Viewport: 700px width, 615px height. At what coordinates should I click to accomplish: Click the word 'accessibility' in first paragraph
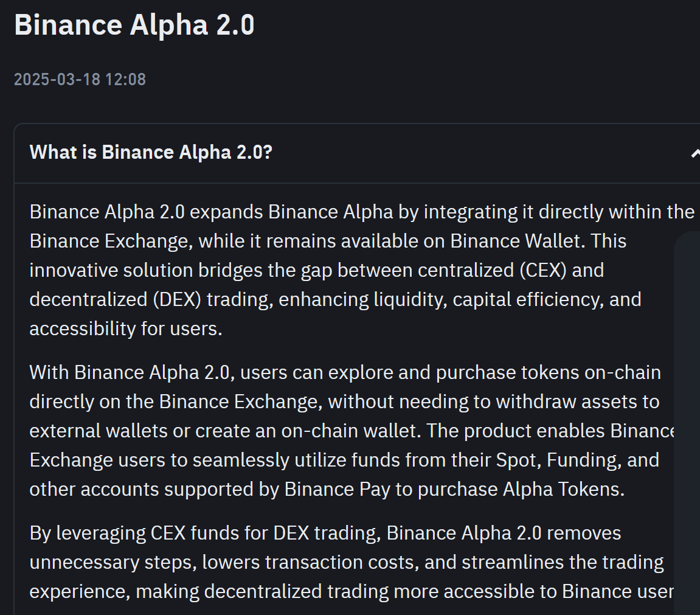coord(83,329)
